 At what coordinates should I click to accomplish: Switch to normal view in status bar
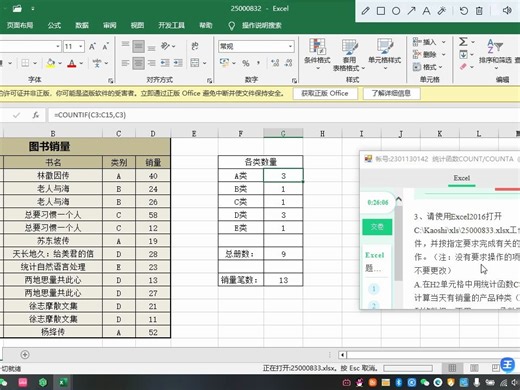point(452,368)
